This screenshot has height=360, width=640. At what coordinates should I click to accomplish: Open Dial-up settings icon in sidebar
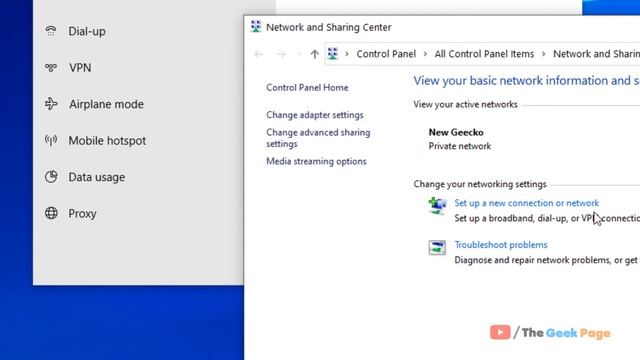51,31
